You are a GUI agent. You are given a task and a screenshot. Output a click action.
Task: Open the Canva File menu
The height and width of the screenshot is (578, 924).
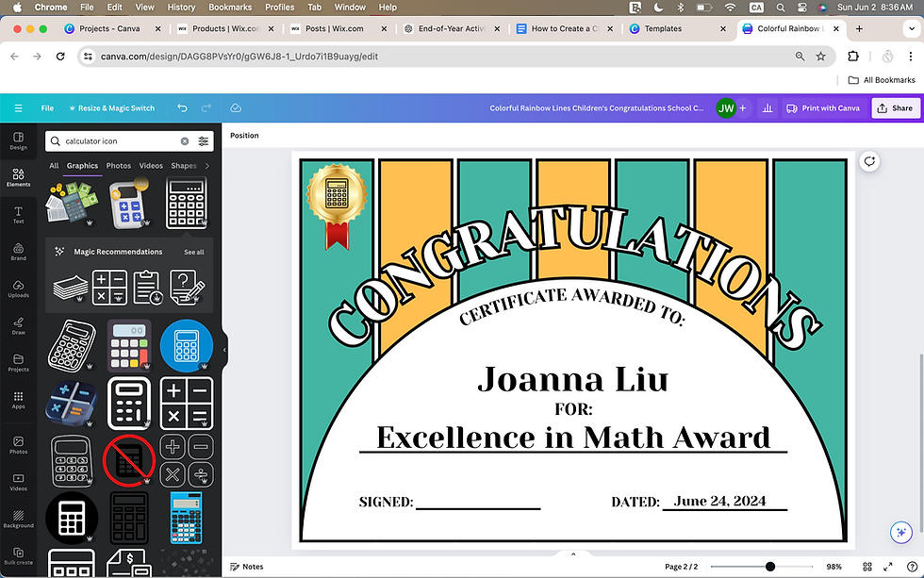(47, 108)
